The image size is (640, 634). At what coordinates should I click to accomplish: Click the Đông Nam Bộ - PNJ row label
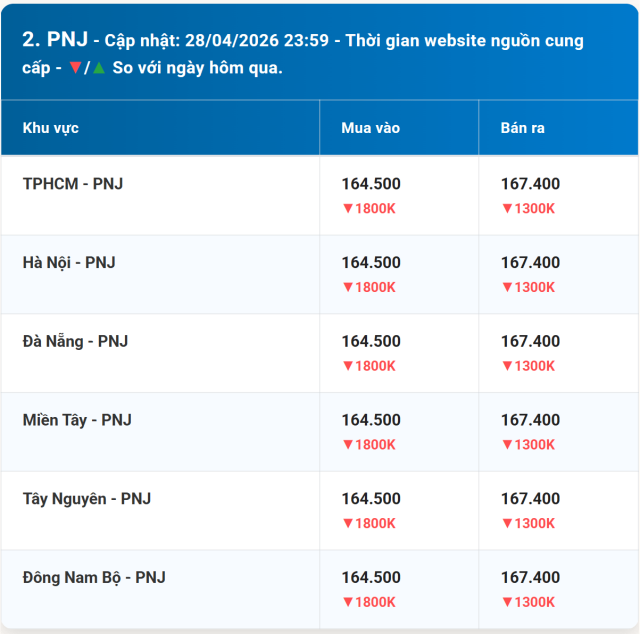click(x=94, y=577)
